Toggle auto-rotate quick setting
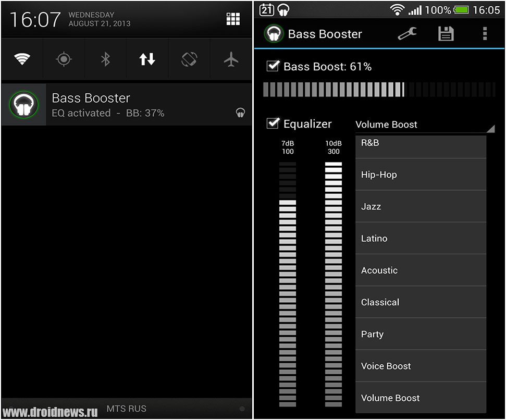The image size is (506, 420). point(189,59)
